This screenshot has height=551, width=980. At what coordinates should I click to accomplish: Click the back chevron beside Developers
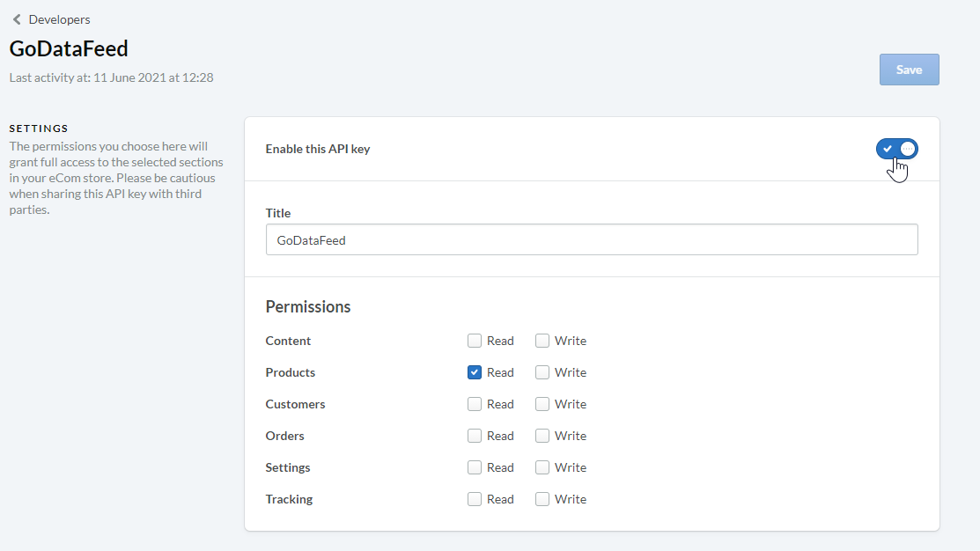[17, 19]
